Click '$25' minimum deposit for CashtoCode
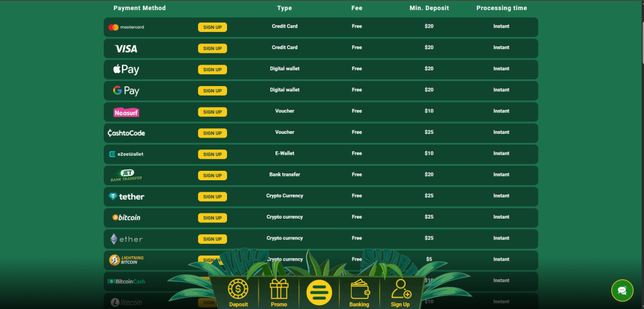644x309 pixels. [429, 132]
